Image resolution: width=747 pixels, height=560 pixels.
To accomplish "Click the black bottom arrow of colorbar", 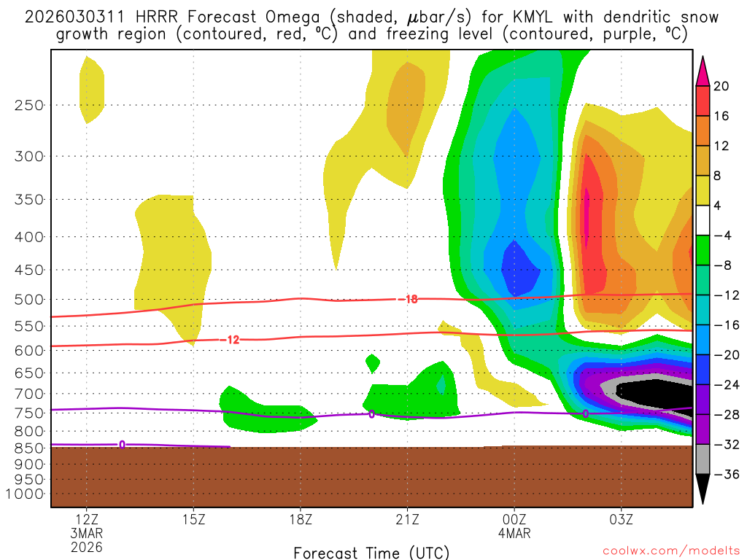I will [x=703, y=489].
